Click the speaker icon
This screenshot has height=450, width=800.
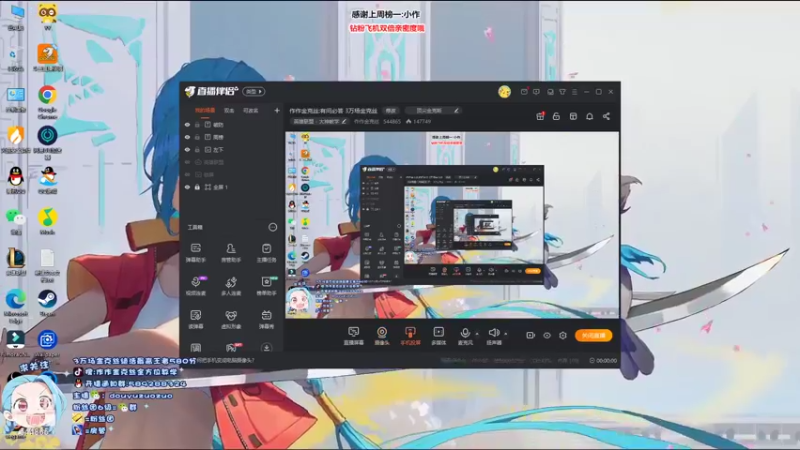(x=493, y=334)
